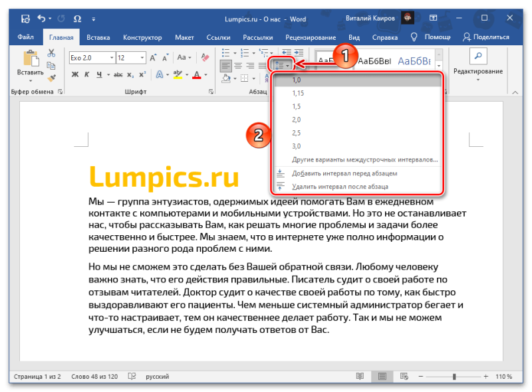Screen dimensions: 532x392
Task: Click the zoom slider handle
Action: coord(454,377)
